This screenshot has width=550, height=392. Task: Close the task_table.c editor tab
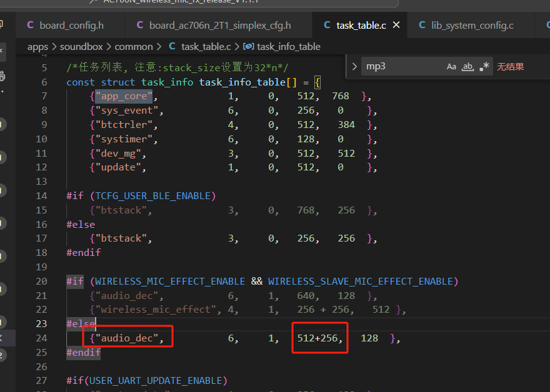tap(396, 25)
